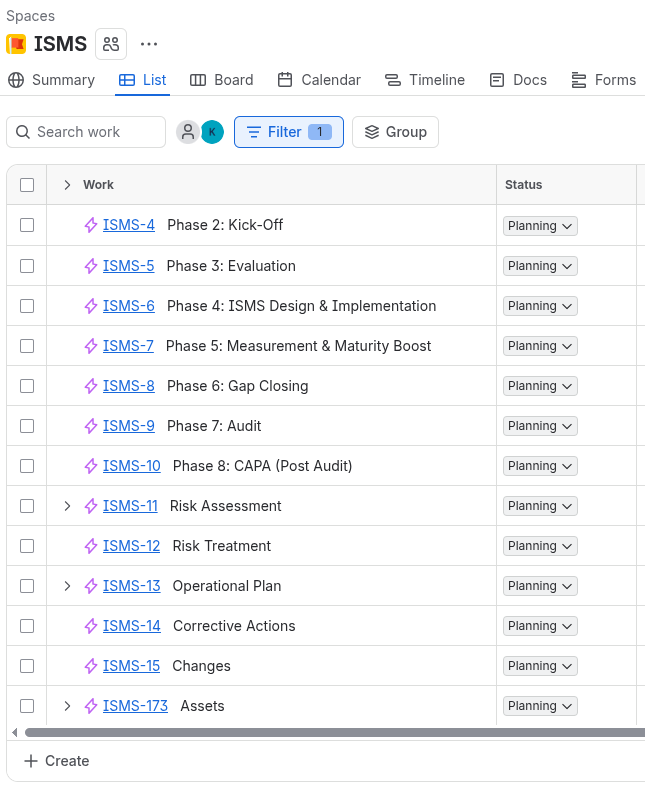The image size is (645, 789).
Task: Click the epic lightning icon for Changes
Action: click(91, 666)
